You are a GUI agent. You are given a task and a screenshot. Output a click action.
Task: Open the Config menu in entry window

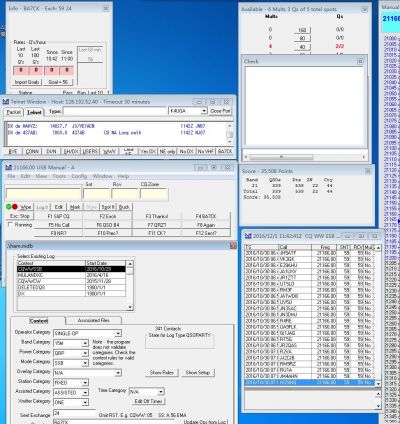[79, 176]
